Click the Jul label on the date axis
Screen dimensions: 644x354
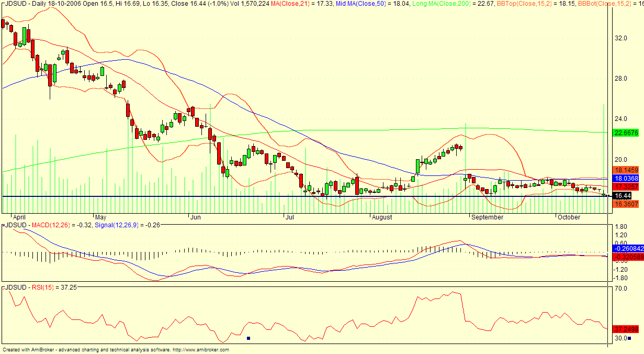pos(289,216)
